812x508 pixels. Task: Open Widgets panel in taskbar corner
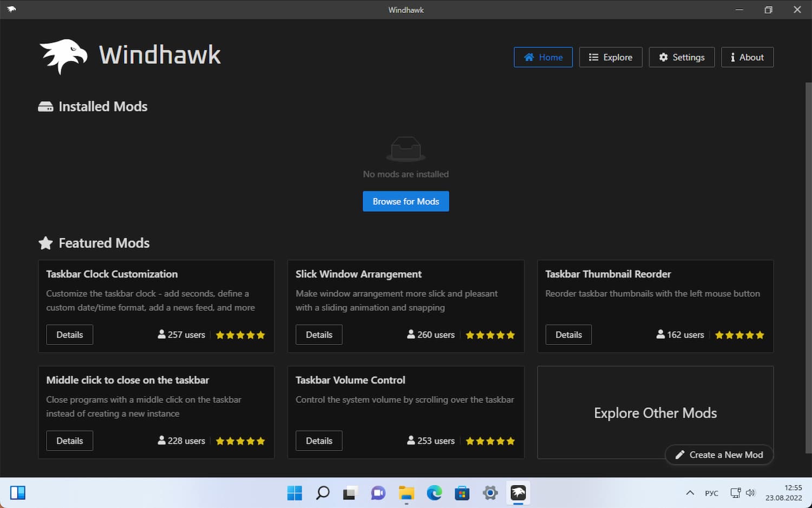pyautogui.click(x=18, y=493)
